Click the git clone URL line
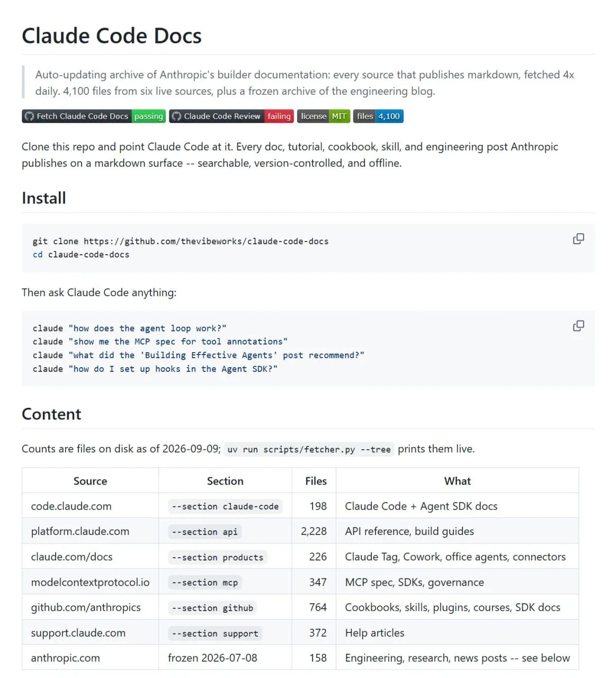Viewport: 616px width, 678px height. tap(181, 242)
